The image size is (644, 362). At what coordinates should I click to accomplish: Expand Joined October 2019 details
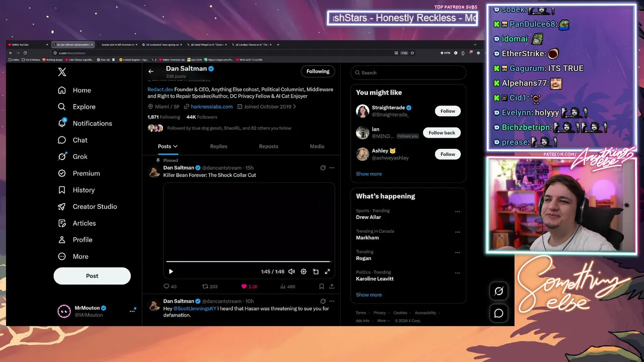click(267, 107)
